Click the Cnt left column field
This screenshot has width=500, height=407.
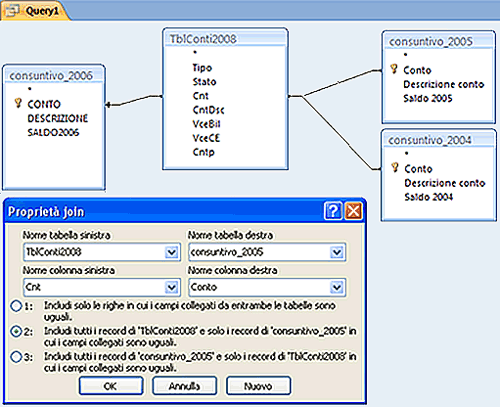click(102, 287)
